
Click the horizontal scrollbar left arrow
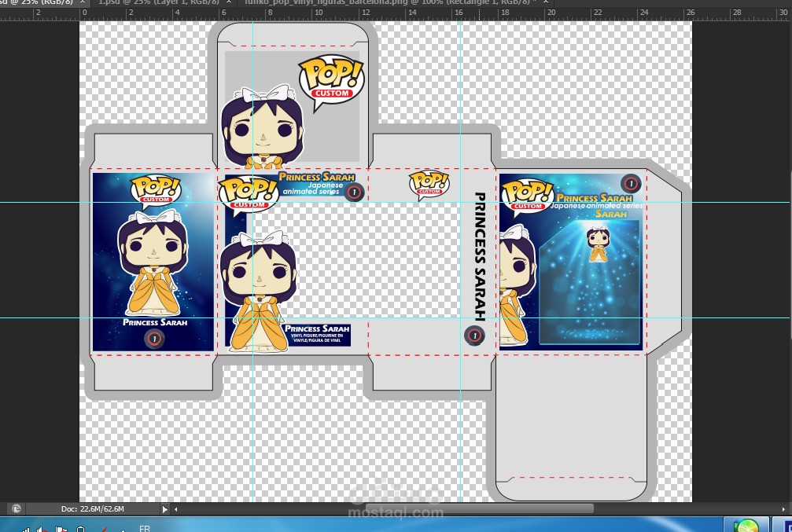[175, 509]
